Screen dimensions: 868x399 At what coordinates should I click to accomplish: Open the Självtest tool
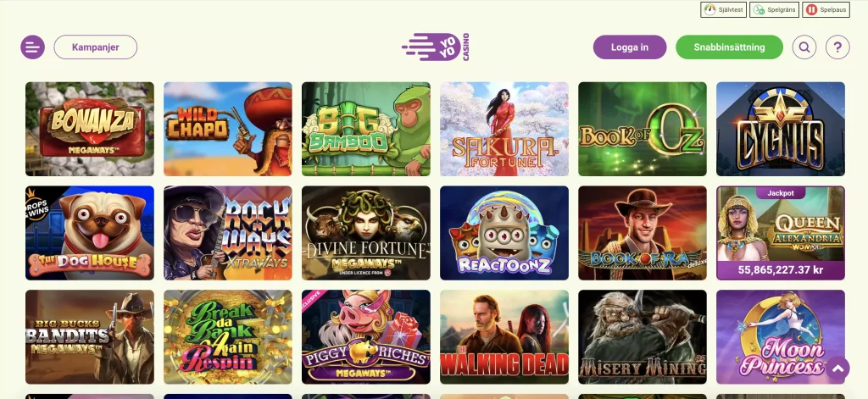click(724, 9)
